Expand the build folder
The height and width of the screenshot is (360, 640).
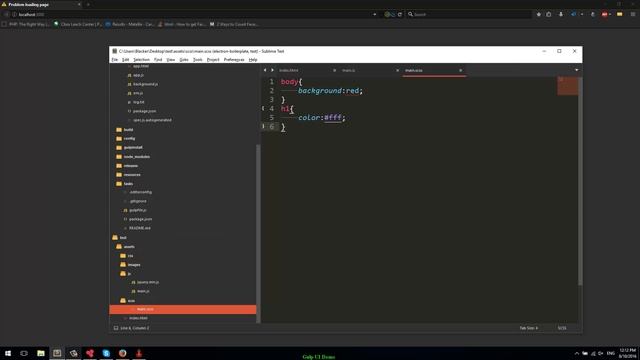(128, 130)
